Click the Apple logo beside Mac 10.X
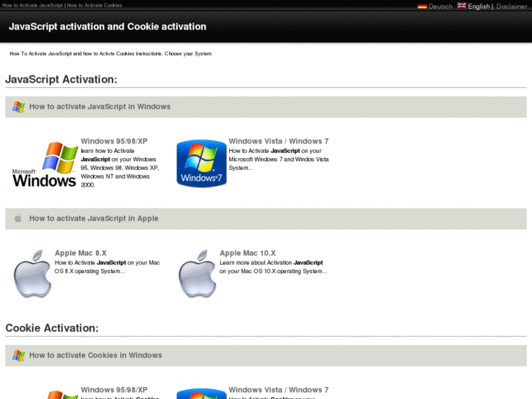The width and height of the screenshot is (532, 399). 198,274
